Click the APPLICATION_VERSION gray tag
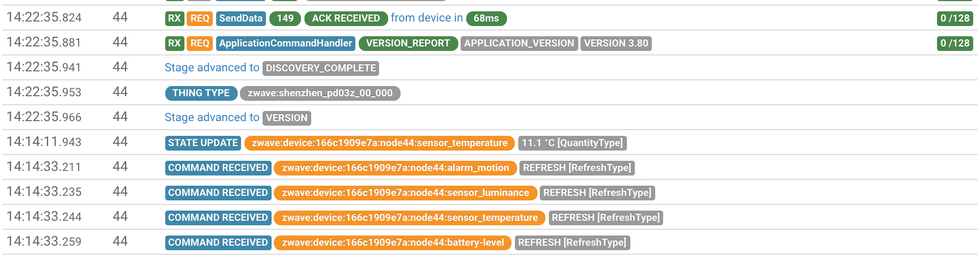Screen dimensions: 980x257 point(519,43)
